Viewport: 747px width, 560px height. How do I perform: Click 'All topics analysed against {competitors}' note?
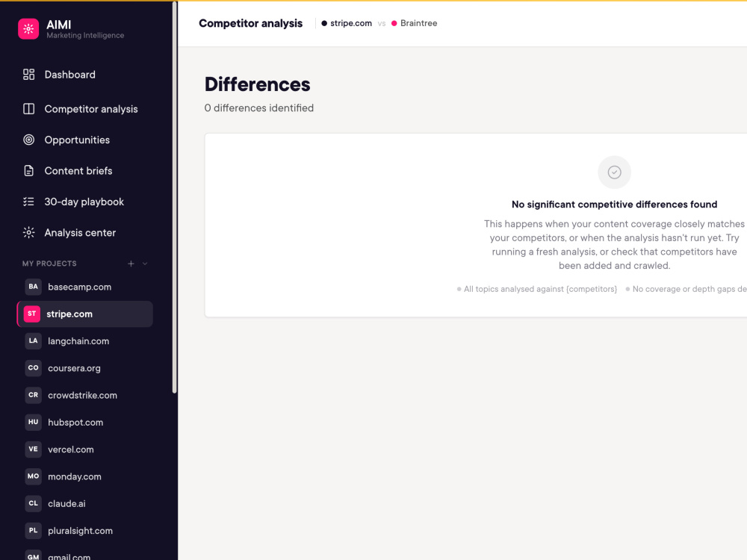[537, 289]
